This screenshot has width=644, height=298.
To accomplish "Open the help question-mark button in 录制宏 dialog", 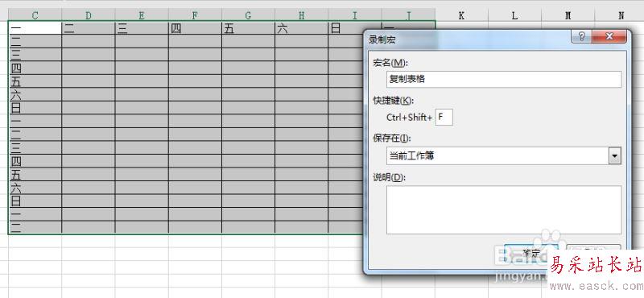I will (x=581, y=36).
